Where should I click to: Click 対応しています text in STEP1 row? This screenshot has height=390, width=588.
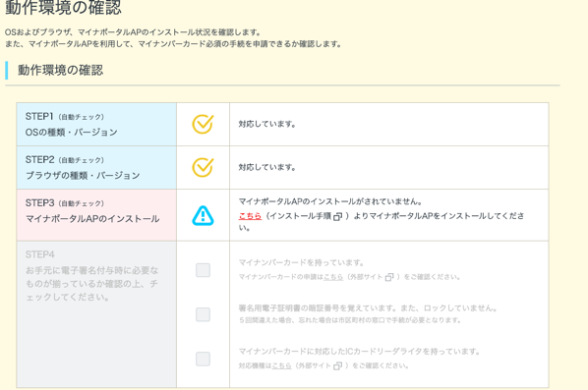pyautogui.click(x=267, y=124)
